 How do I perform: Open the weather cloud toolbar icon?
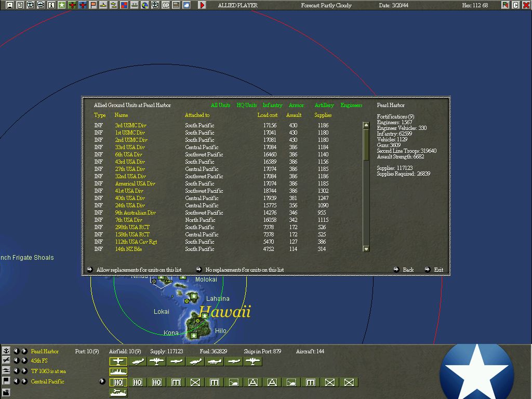click(187, 5)
